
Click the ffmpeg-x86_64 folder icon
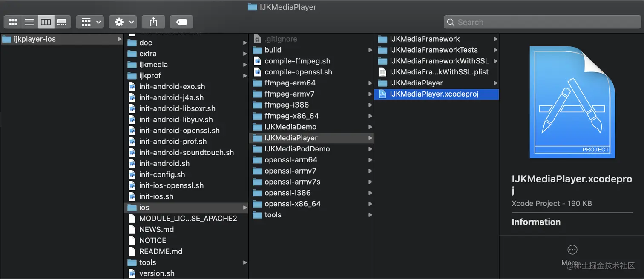[257, 116]
